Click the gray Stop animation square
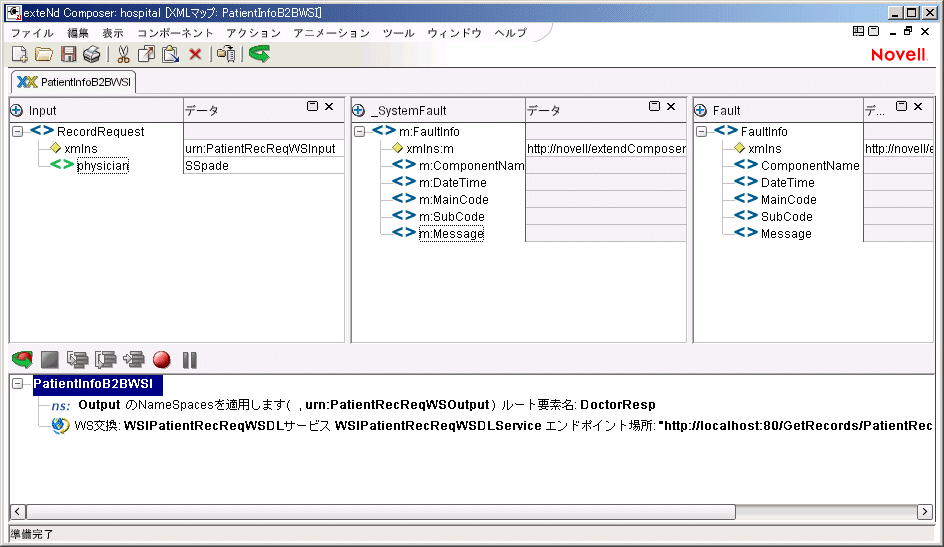 (x=49, y=360)
